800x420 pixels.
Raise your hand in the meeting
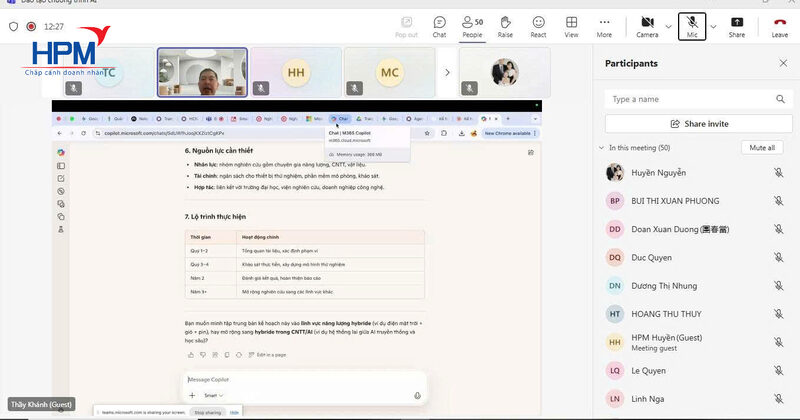[x=505, y=25]
